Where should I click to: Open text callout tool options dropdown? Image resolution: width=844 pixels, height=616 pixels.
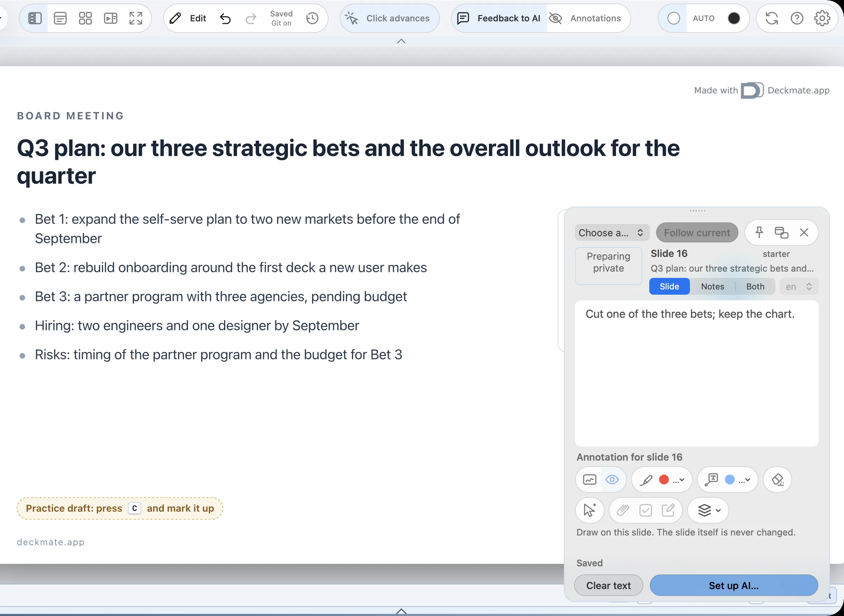click(x=745, y=480)
